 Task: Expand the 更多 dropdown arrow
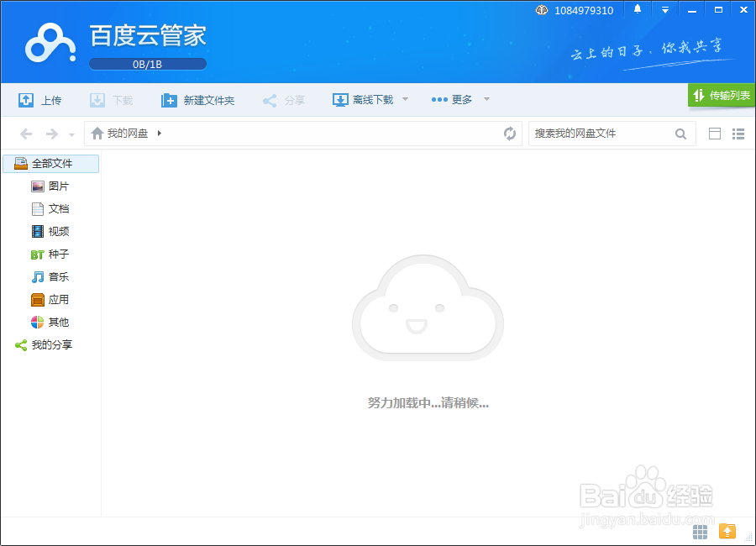[x=487, y=99]
